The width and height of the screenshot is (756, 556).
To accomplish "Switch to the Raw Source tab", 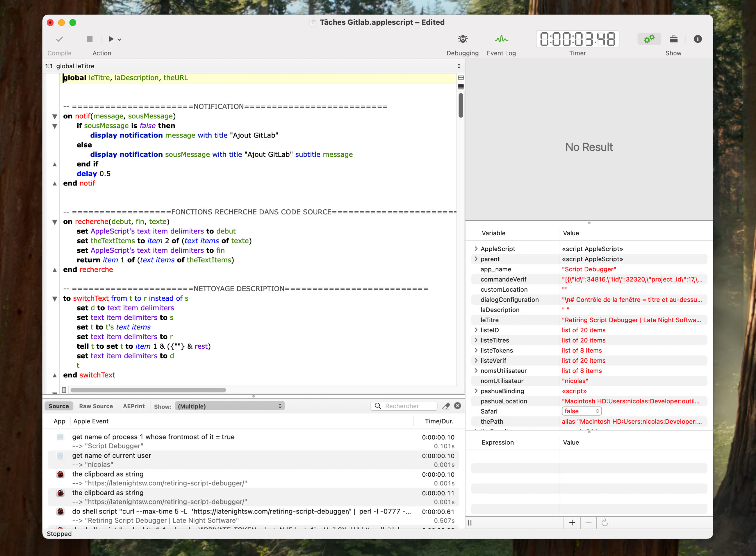I will point(96,406).
